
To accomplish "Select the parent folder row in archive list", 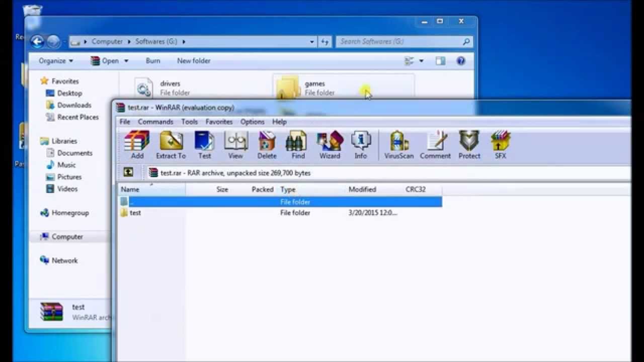I will tap(280, 202).
